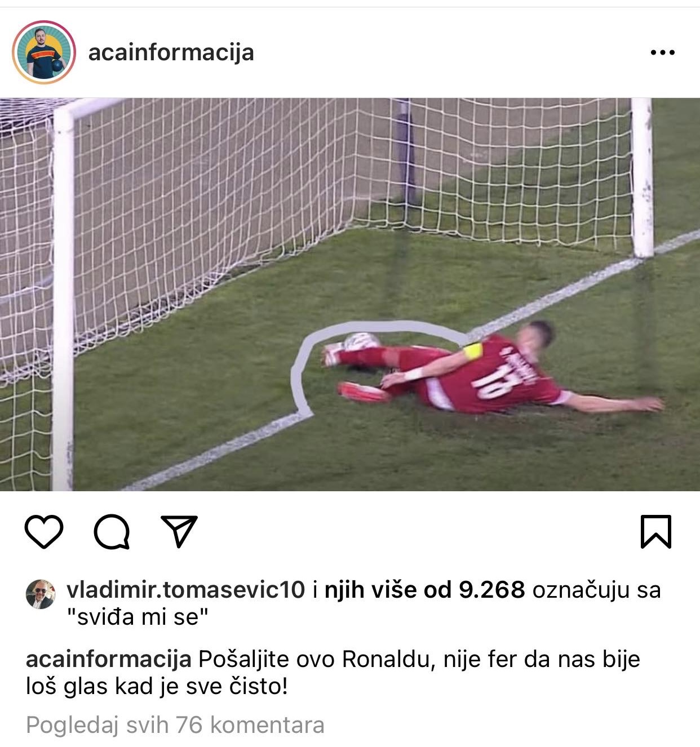Visit vladimir.tomasevic10 profile link
Screen dimensions: 700x747
coord(186,590)
